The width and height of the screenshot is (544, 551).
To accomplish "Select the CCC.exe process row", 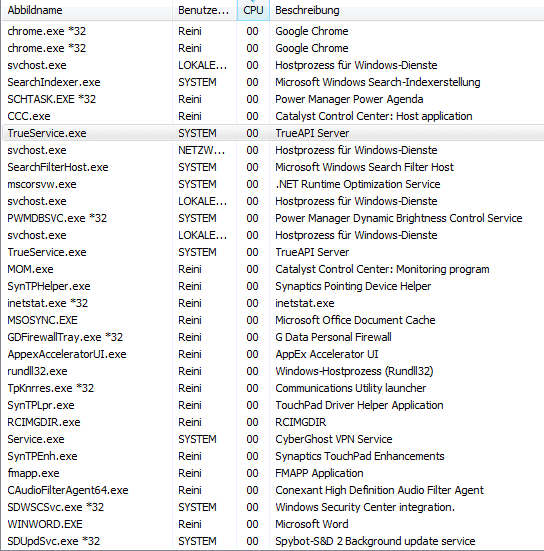I will pyautogui.click(x=273, y=116).
